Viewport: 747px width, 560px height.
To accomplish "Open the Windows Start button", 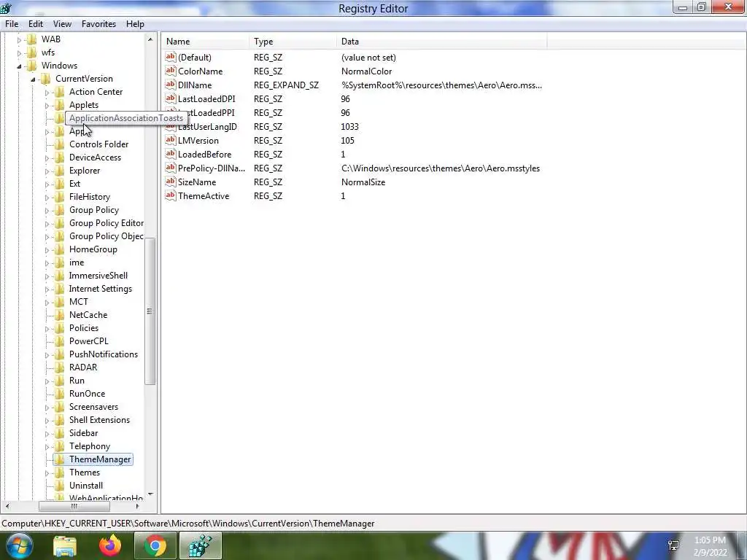I will [18, 545].
